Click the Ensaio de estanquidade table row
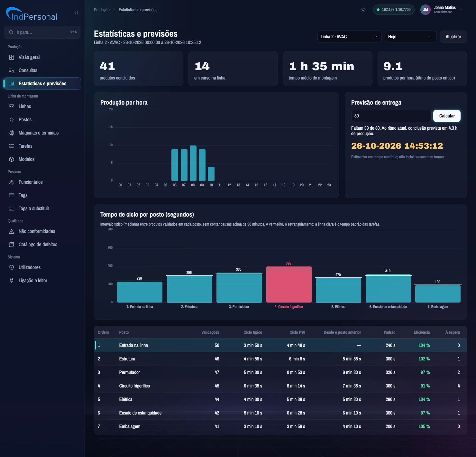476x457 pixels. 280,413
